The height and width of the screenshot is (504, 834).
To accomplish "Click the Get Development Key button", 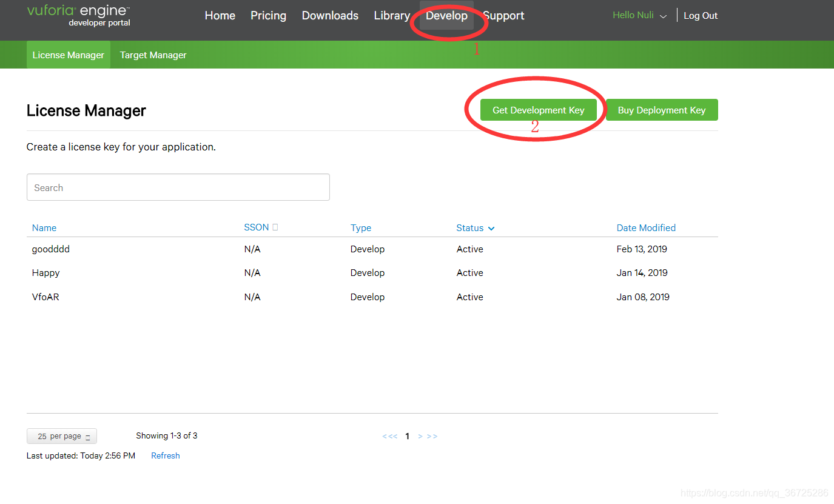I will pyautogui.click(x=538, y=110).
